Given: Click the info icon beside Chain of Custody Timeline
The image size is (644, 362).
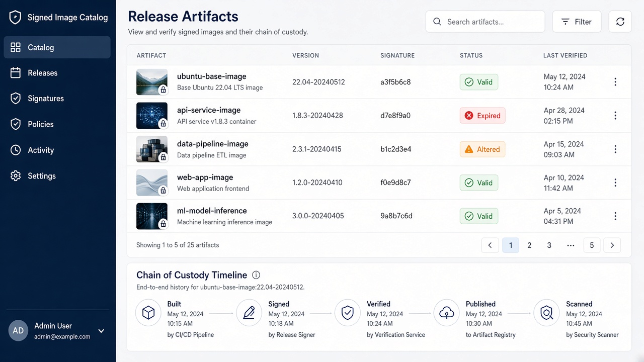Looking at the screenshot, I should pyautogui.click(x=256, y=275).
